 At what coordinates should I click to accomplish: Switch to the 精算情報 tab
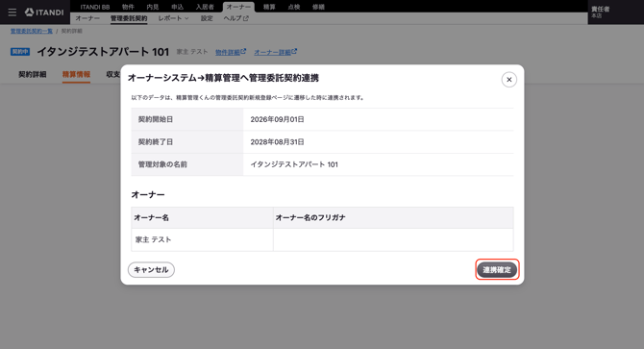point(76,74)
